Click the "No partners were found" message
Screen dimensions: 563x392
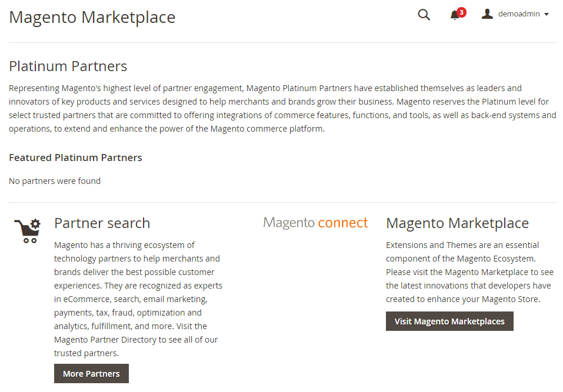[x=55, y=181]
